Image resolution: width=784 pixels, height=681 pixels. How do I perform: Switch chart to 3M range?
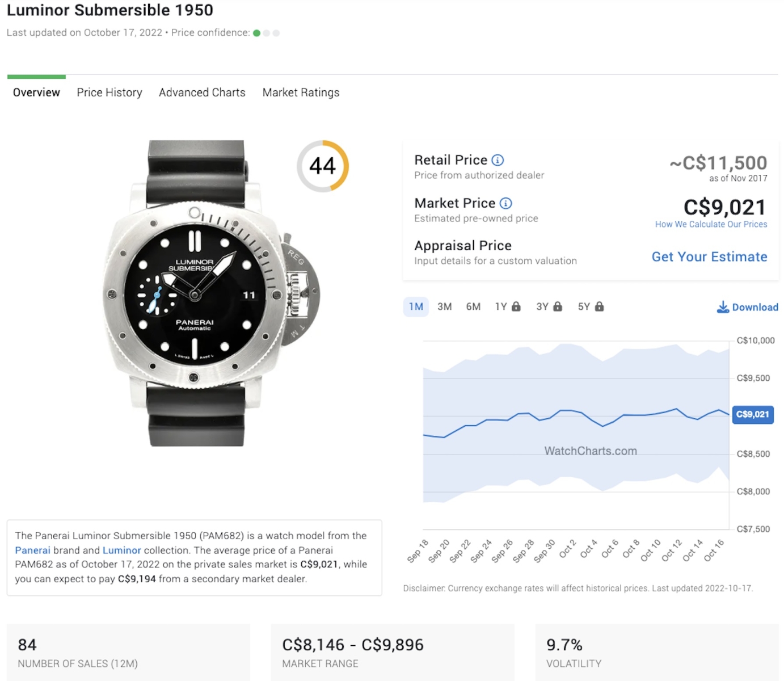(444, 306)
